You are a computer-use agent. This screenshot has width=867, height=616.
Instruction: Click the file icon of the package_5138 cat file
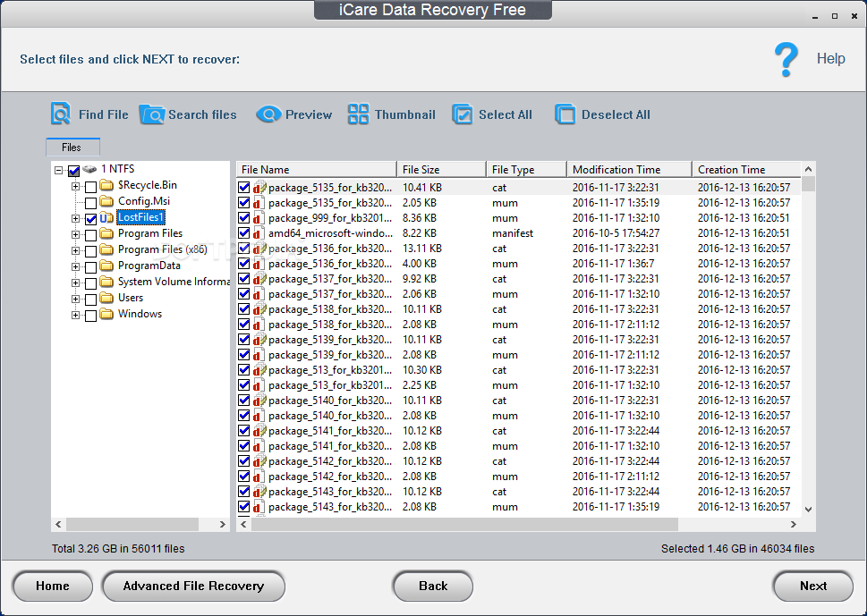[259, 308]
